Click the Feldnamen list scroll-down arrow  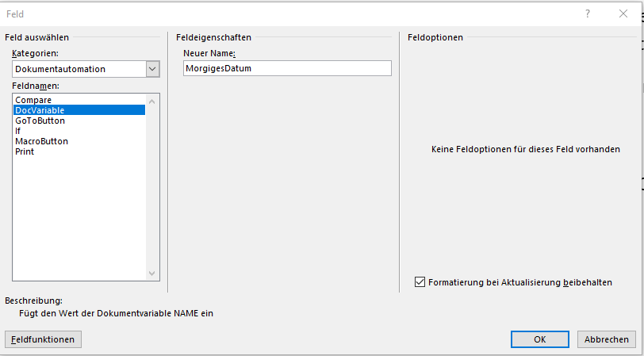click(x=153, y=274)
